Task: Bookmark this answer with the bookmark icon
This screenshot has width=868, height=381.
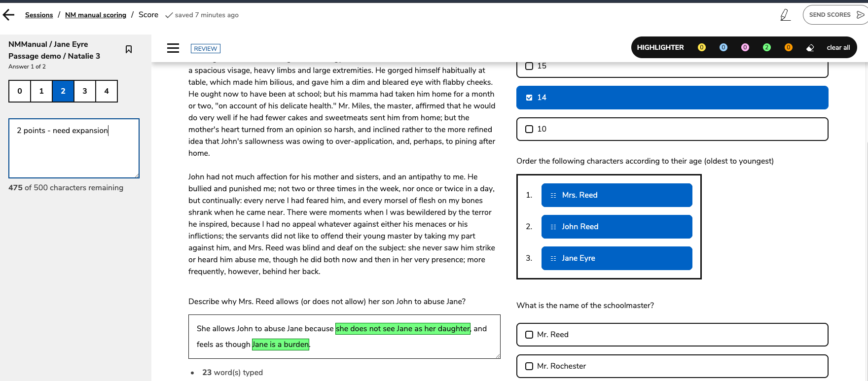Action: click(129, 49)
